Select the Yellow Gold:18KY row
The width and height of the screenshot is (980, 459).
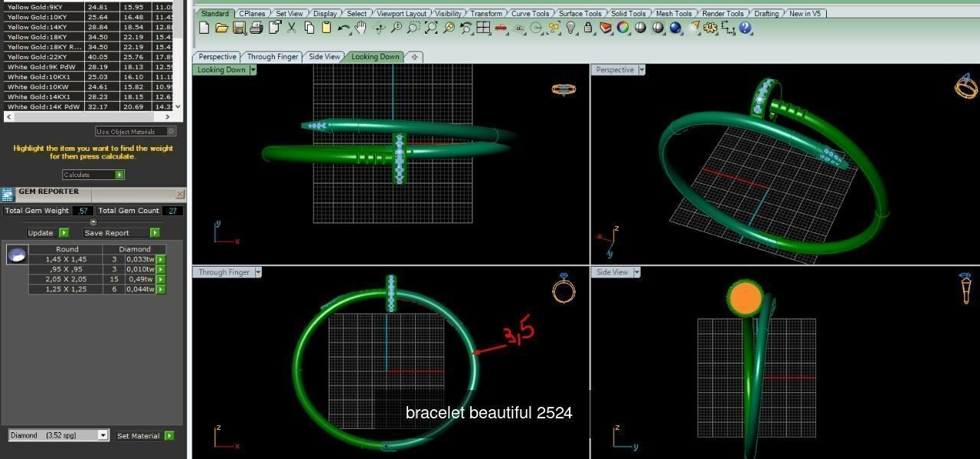[x=89, y=37]
